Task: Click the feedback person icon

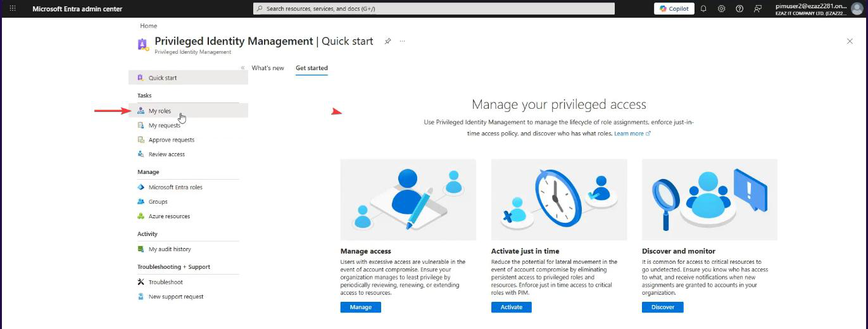Action: pos(758,9)
